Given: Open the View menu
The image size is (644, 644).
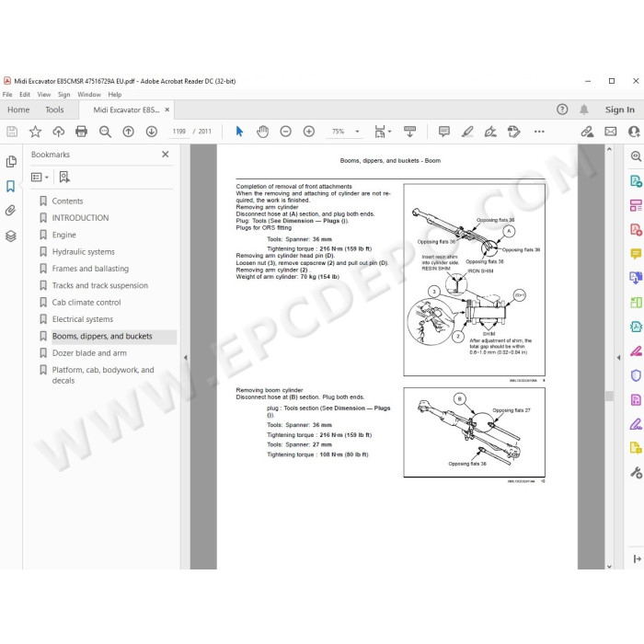Looking at the screenshot, I should tap(44, 95).
